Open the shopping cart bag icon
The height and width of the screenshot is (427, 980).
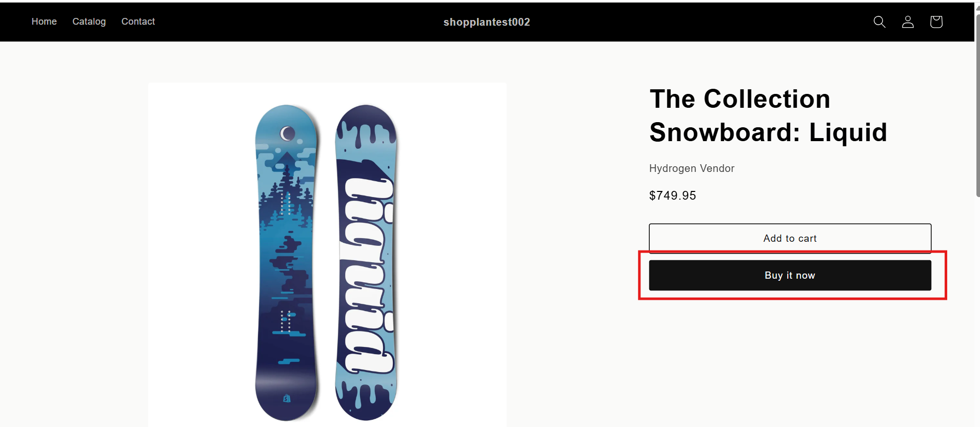tap(936, 22)
